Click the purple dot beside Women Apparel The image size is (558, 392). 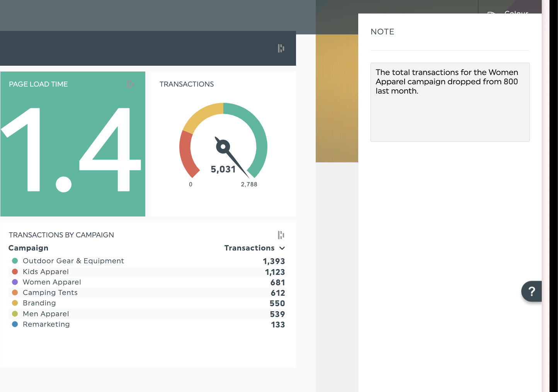pos(15,282)
